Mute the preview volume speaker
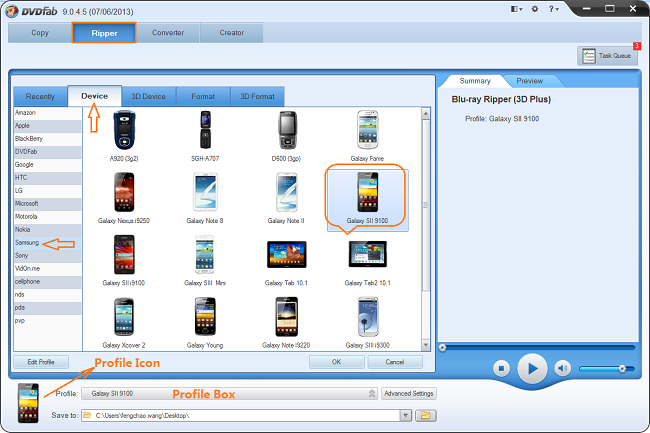Image resolution: width=650 pixels, height=433 pixels. coord(562,368)
